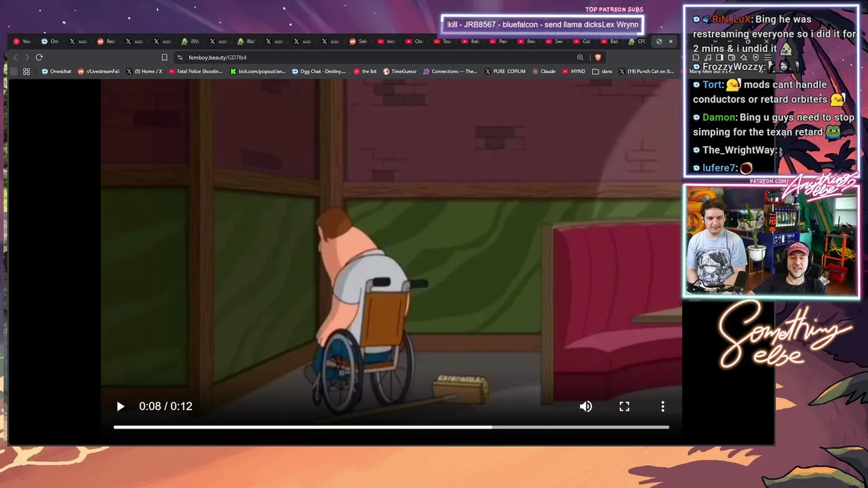Switch to the 'Tou' YouTube tab
Screen dimensions: 868x488
pos(442,41)
